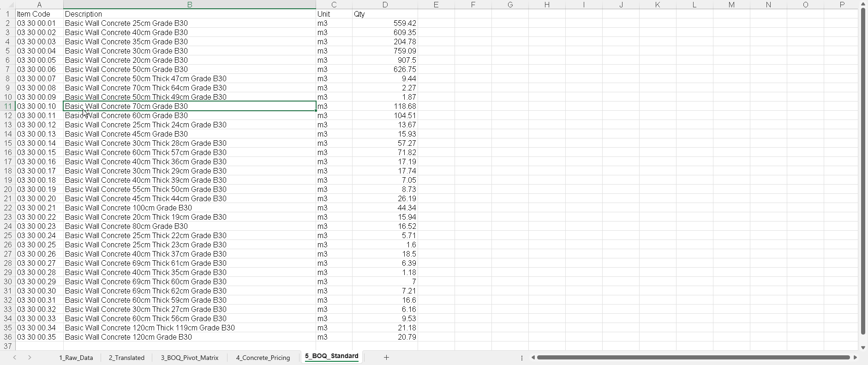Select cell with quantity 907.5
This screenshot has width=868, height=365.
coord(385,60)
